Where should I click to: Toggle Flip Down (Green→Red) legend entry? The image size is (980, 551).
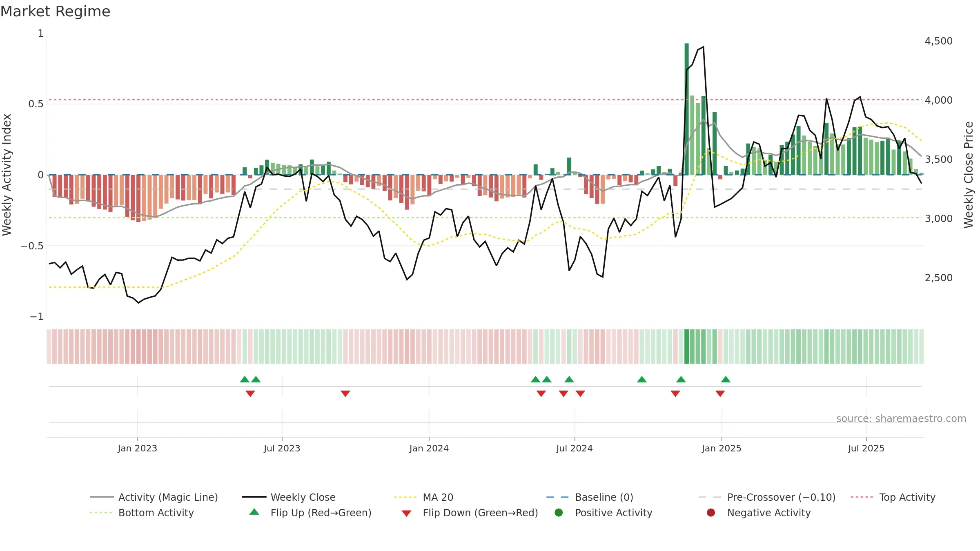tap(470, 513)
